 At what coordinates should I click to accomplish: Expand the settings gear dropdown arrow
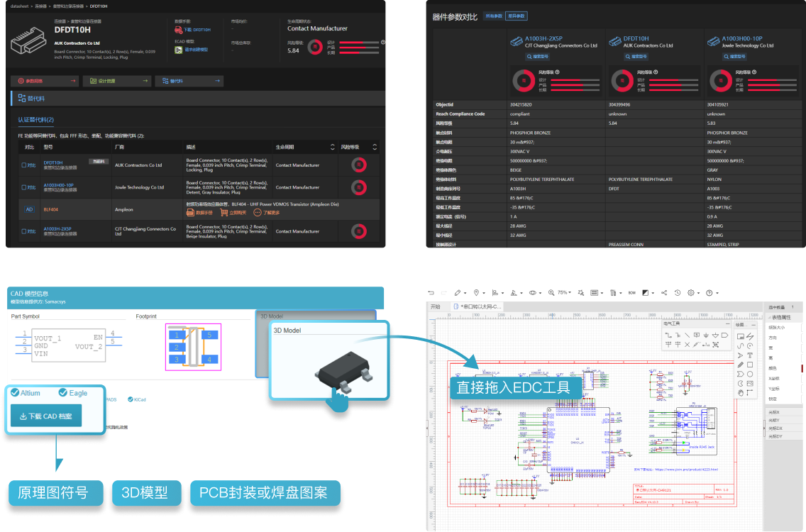coord(699,294)
